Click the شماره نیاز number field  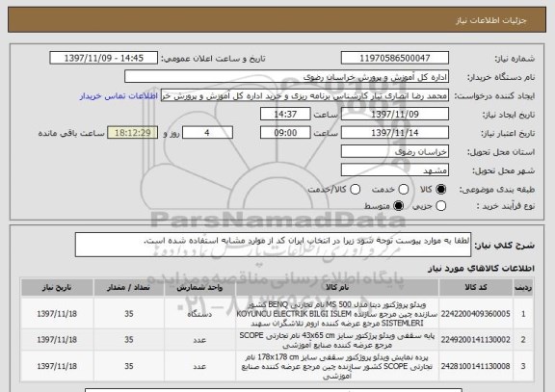395,58
